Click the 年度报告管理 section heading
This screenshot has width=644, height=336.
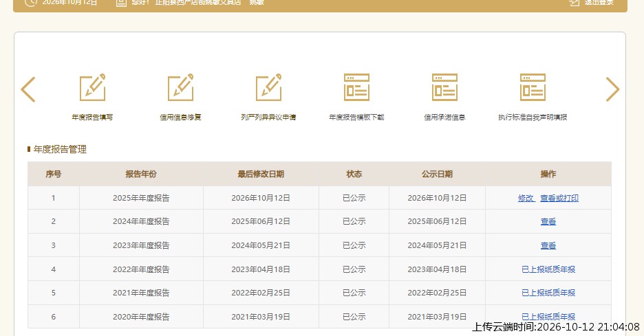[x=60, y=149]
